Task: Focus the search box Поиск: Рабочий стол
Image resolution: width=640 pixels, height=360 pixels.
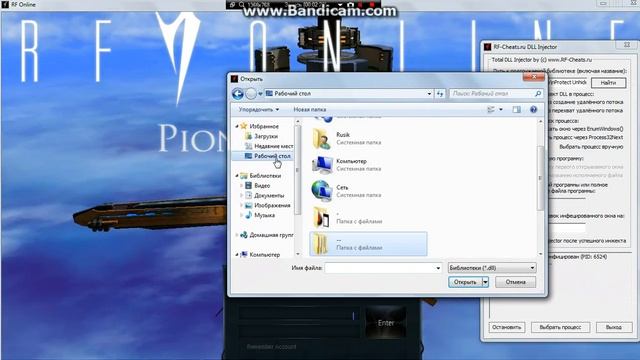Action: [492, 93]
